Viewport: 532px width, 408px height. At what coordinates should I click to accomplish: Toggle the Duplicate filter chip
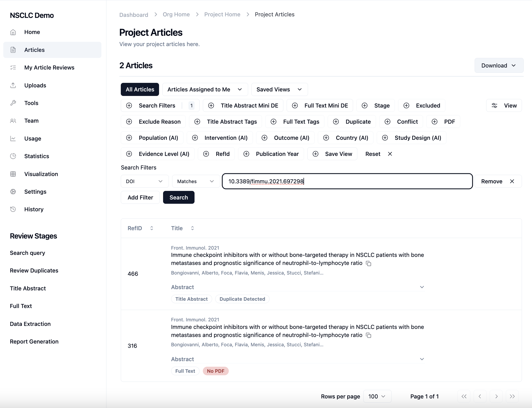pos(353,122)
